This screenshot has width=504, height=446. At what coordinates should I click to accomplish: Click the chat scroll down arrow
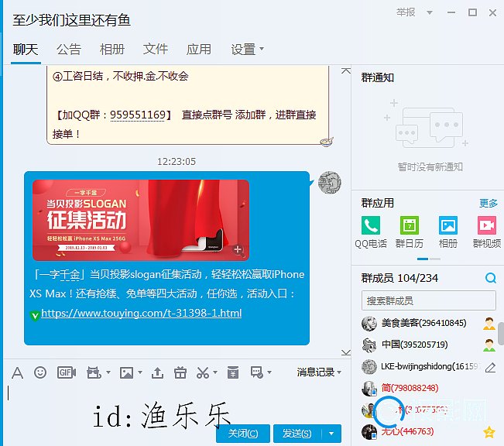click(346, 353)
